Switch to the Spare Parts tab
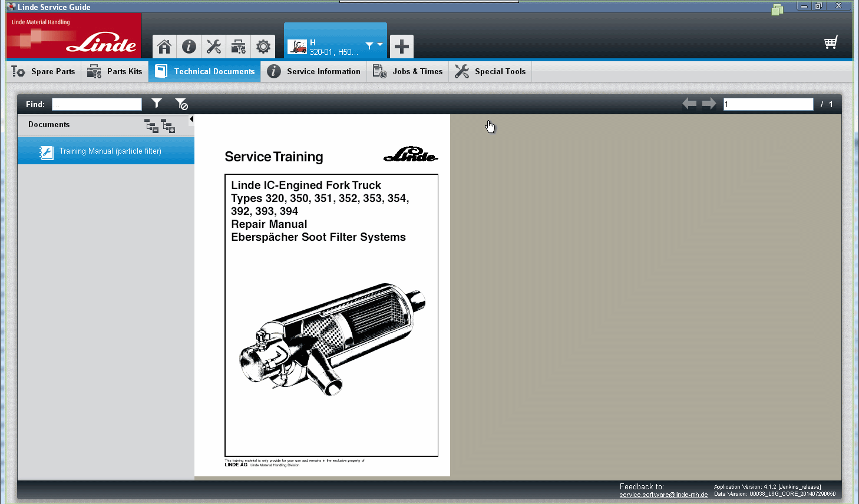859x504 pixels. click(43, 71)
